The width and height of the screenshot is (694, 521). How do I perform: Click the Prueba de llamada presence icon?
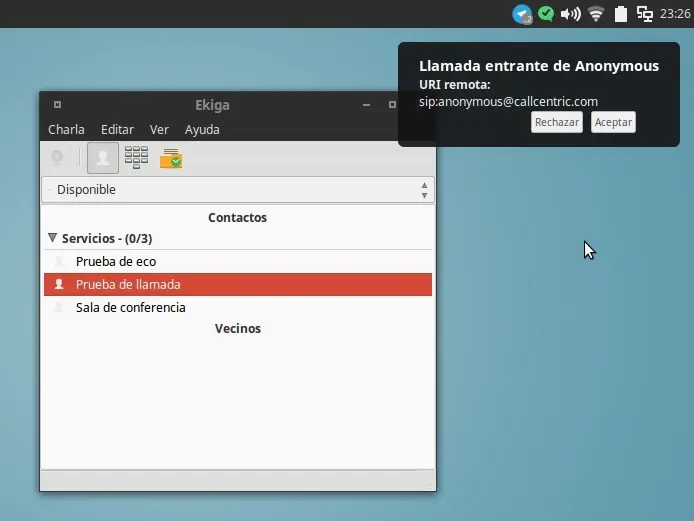(x=59, y=284)
